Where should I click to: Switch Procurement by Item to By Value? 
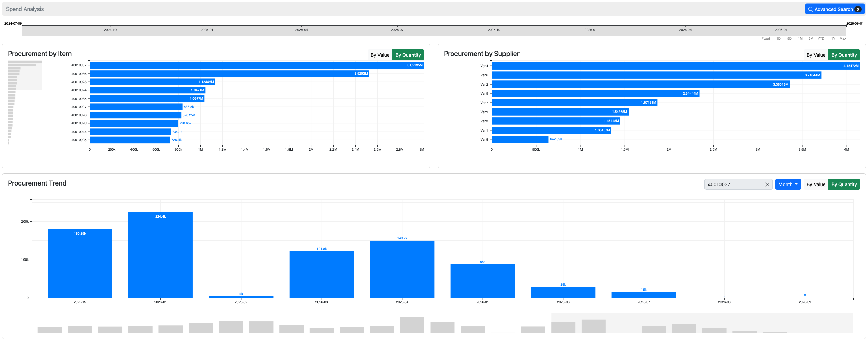380,55
